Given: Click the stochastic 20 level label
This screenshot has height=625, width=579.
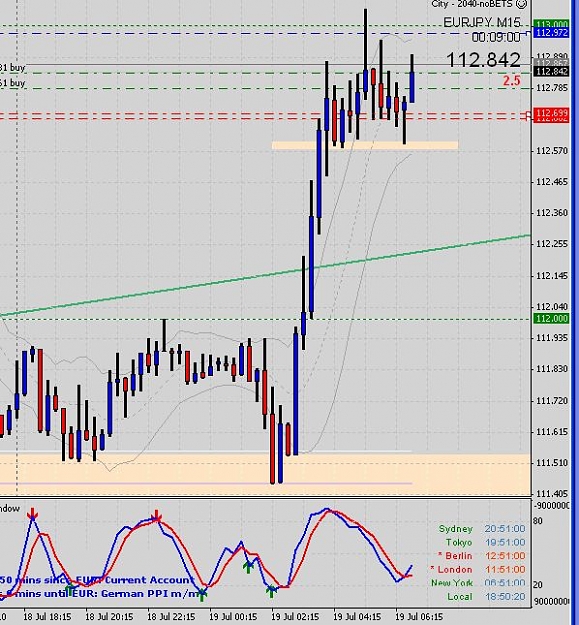Looking at the screenshot, I should pyautogui.click(x=538, y=585).
